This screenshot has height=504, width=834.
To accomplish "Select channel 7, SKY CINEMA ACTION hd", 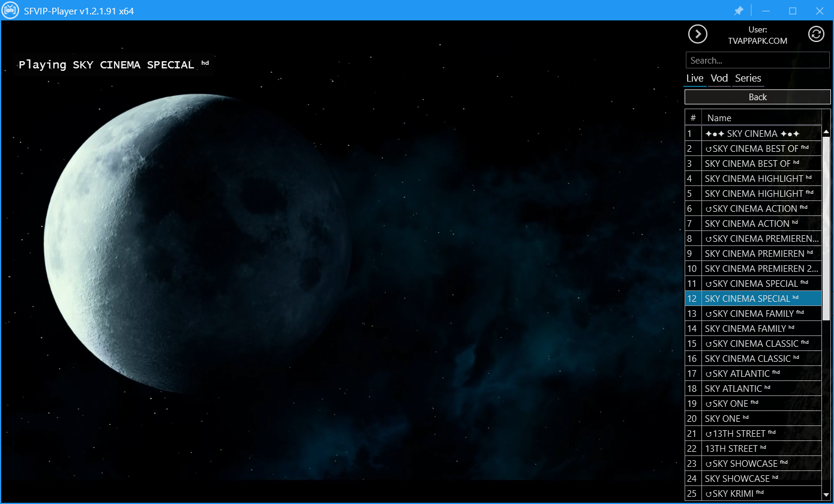I will click(754, 224).
